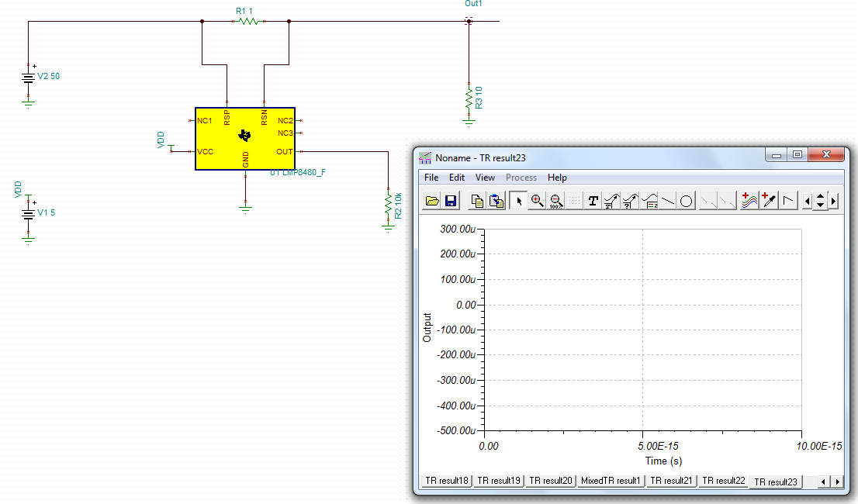The width and height of the screenshot is (858, 504).
Task: Click the curve query label tool
Action: (630, 201)
